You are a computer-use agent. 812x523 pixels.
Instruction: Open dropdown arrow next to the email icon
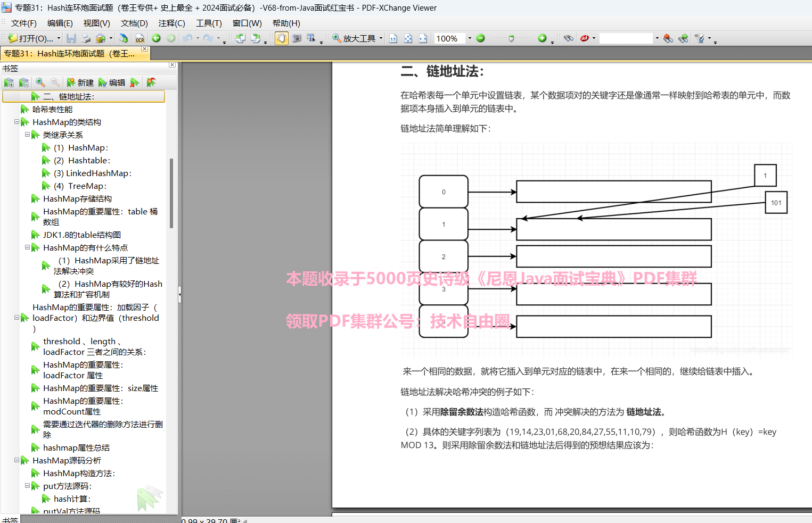pyautogui.click(x=111, y=38)
